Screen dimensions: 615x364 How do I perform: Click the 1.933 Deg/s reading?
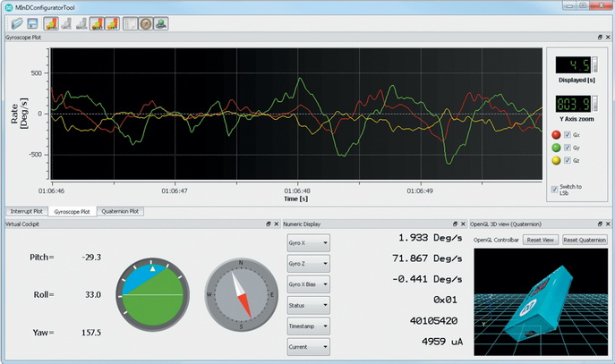(431, 238)
